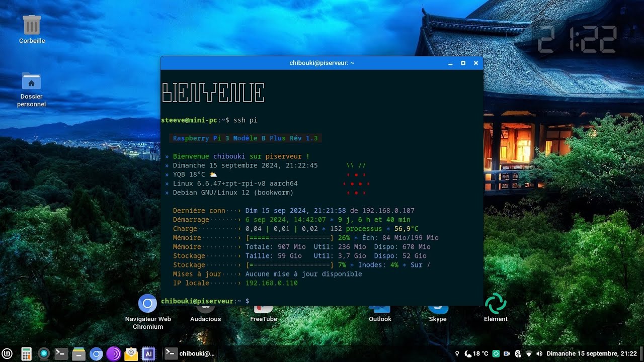Launch a new terminal from the panel launcher

61,354
